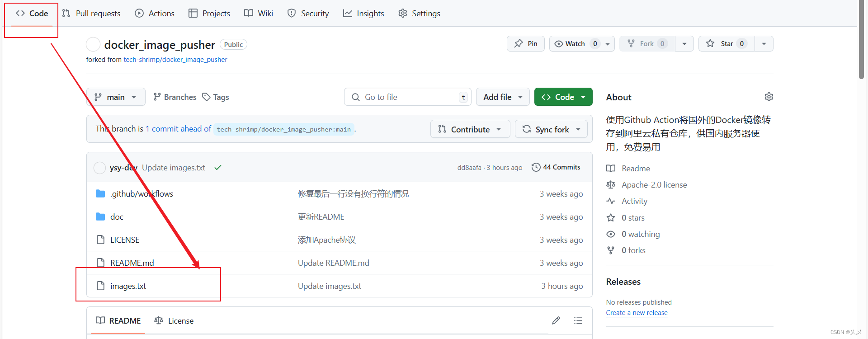Image resolution: width=868 pixels, height=339 pixels.
Task: Open the repository Settings tab
Action: click(419, 14)
